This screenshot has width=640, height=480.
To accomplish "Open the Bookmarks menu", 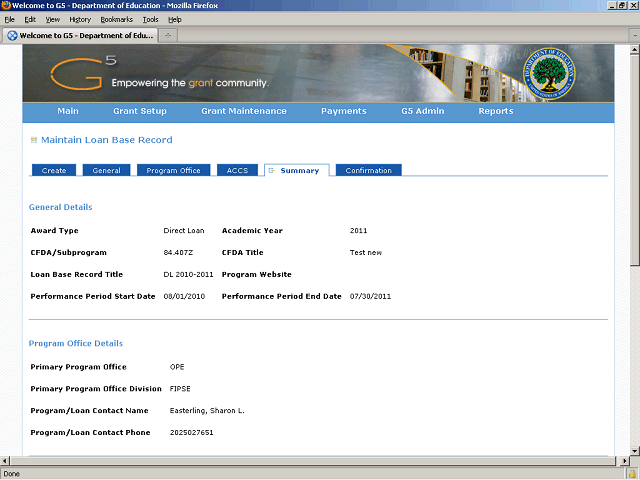I will point(117,20).
